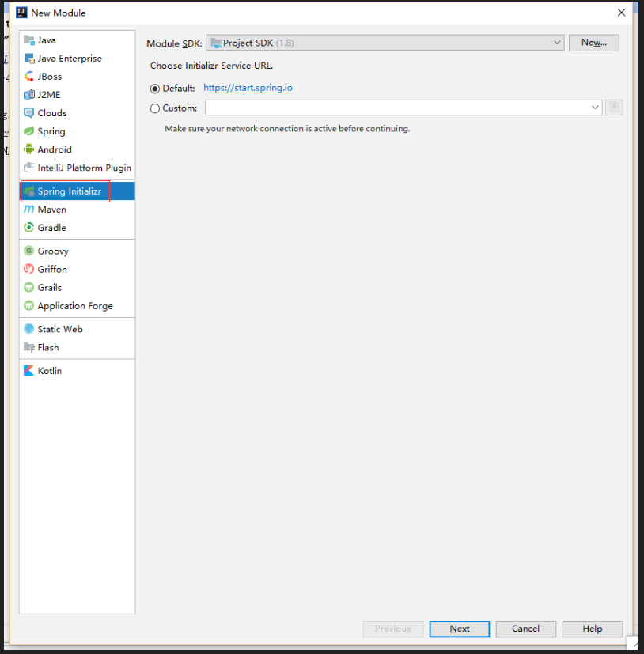644x654 pixels.
Task: Click the New... SDK button
Action: [594, 43]
